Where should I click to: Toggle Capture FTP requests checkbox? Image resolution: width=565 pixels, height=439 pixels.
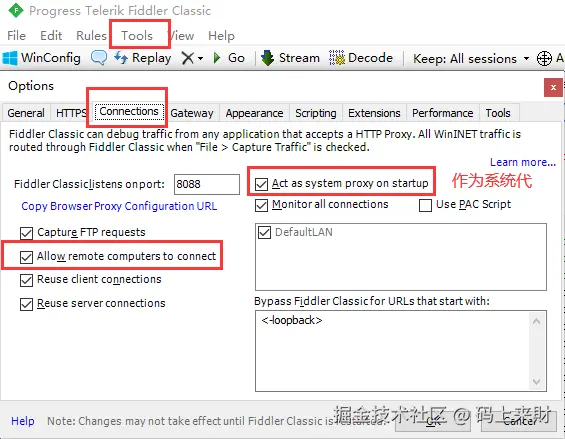click(x=26, y=233)
